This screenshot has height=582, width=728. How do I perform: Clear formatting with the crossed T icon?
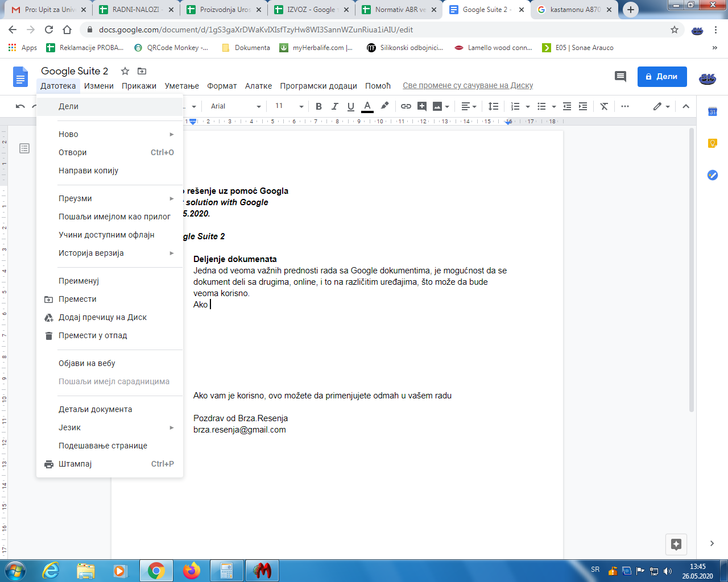pyautogui.click(x=604, y=106)
